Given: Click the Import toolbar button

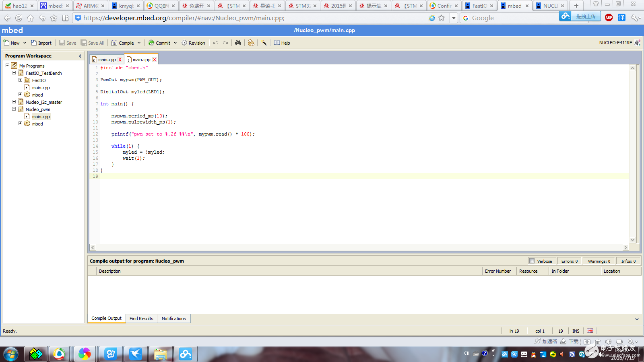Looking at the screenshot, I should [41, 43].
